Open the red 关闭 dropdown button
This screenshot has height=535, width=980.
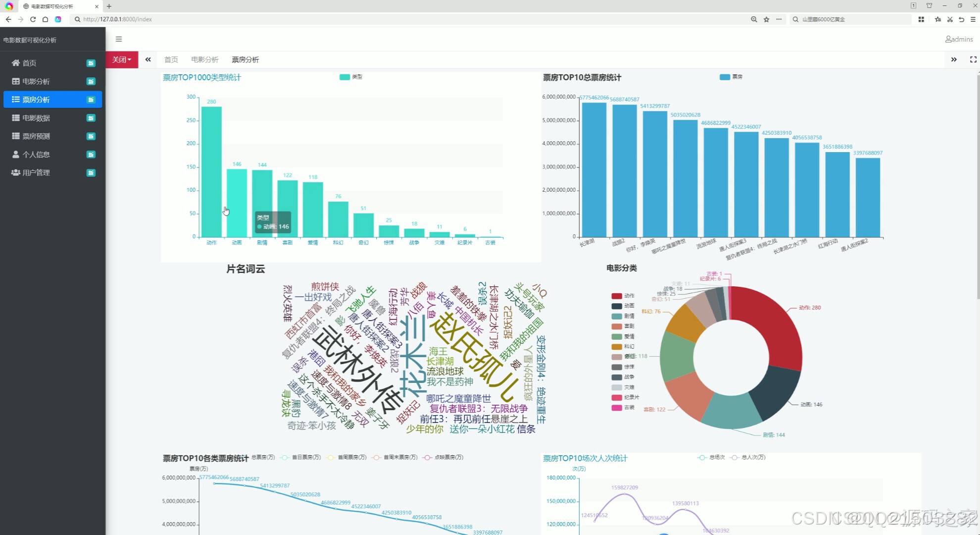pyautogui.click(x=121, y=59)
